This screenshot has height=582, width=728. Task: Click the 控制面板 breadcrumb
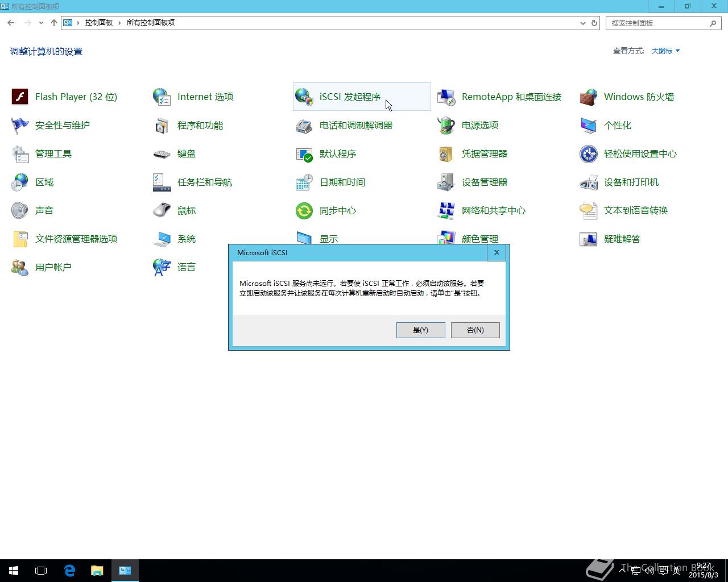[x=99, y=23]
